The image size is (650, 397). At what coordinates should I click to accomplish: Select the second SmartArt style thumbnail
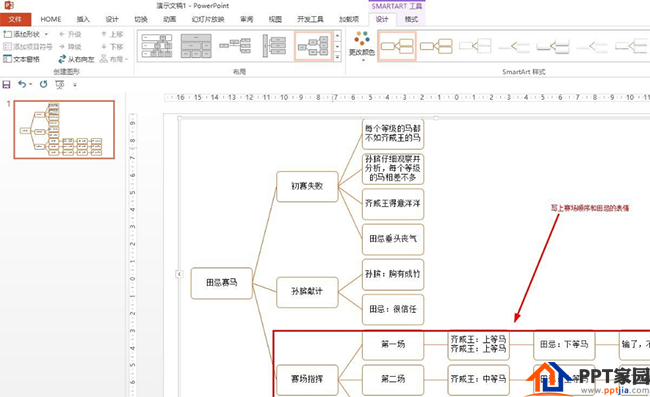pos(436,46)
